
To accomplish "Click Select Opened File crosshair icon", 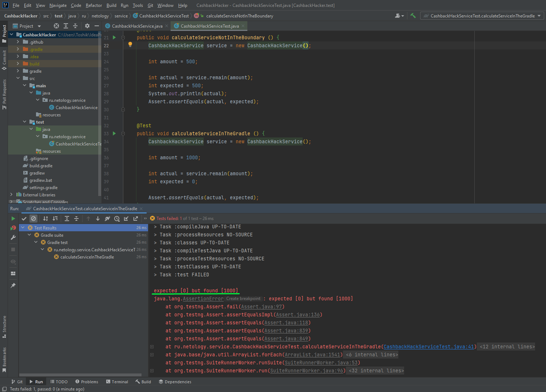I will coord(56,26).
